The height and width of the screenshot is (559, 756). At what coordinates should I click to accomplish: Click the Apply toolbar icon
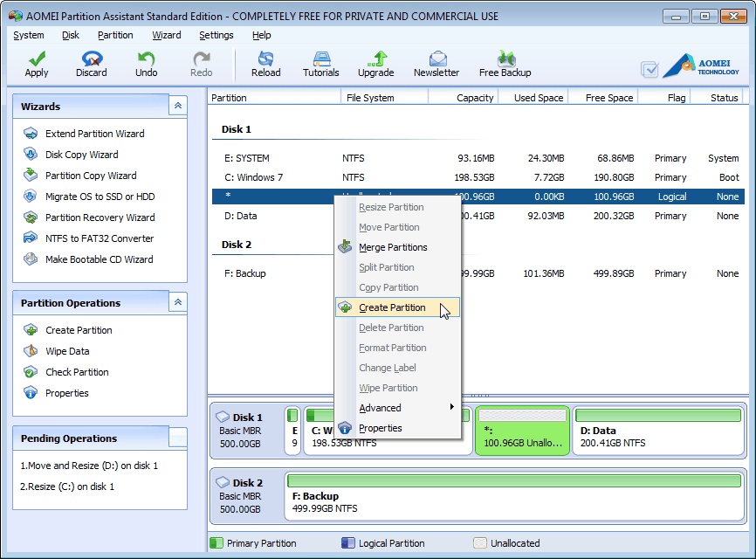[x=37, y=63]
